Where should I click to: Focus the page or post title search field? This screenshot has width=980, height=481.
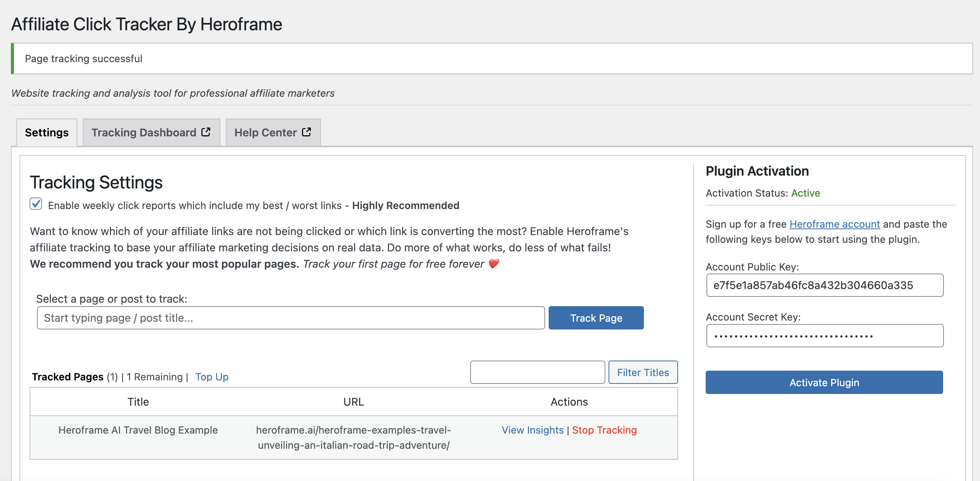[291, 318]
